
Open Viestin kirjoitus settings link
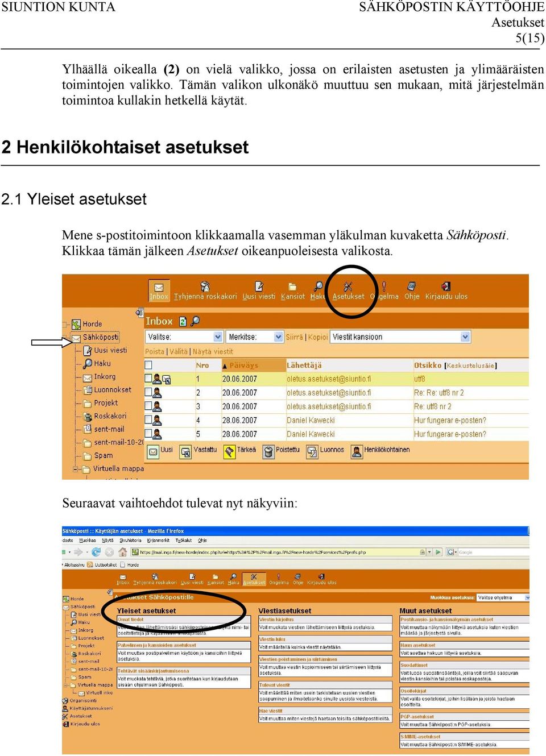[x=276, y=620]
